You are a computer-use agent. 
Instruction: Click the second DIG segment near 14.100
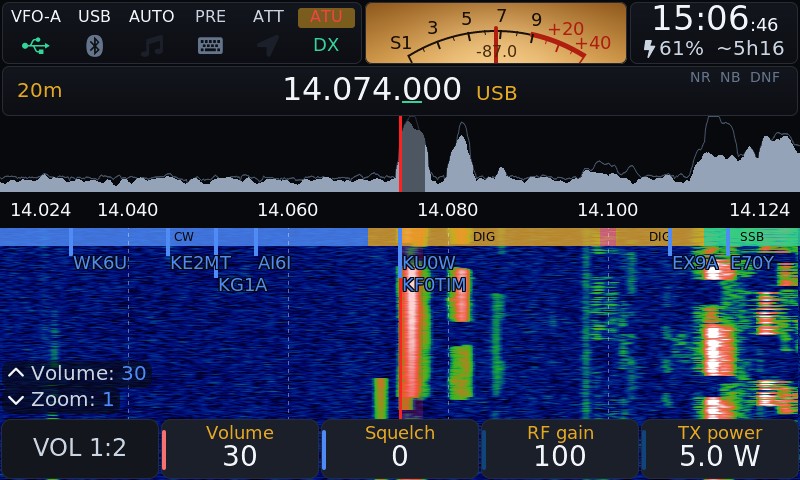pyautogui.click(x=659, y=237)
